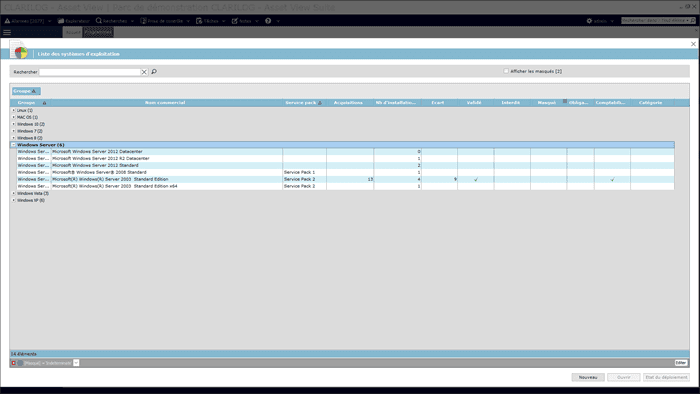Image resolution: width=700 pixels, height=394 pixels.
Task: Open the Alarmes menu
Action: tap(27, 21)
